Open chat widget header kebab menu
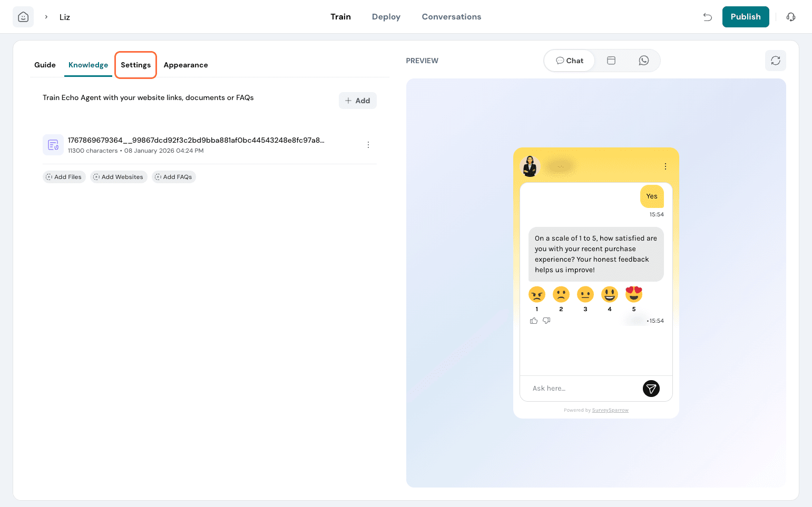 pyautogui.click(x=665, y=166)
